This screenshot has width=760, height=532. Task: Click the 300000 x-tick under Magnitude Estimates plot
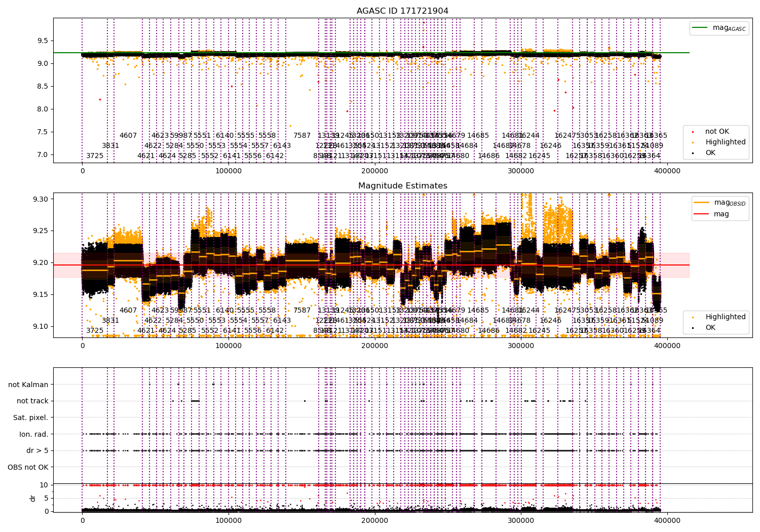pos(521,346)
